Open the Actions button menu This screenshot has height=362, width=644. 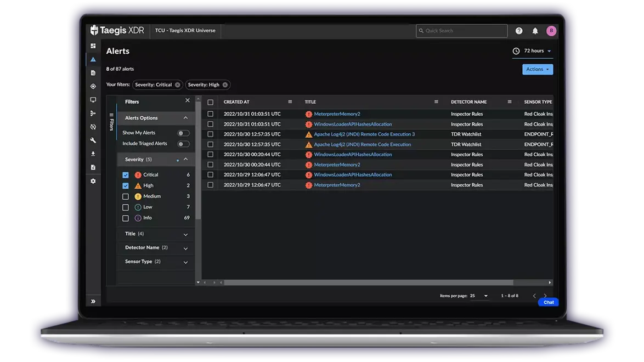538,70
